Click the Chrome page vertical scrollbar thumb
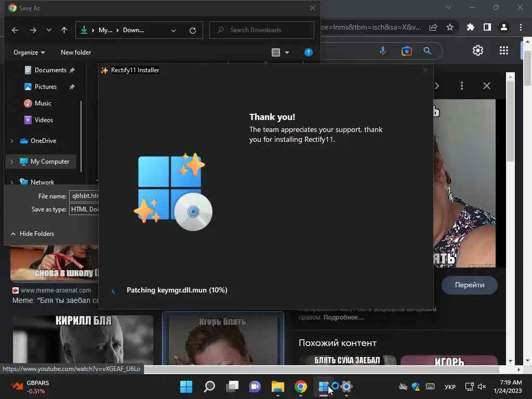Screen dimensions: 532x399 [528, 69]
